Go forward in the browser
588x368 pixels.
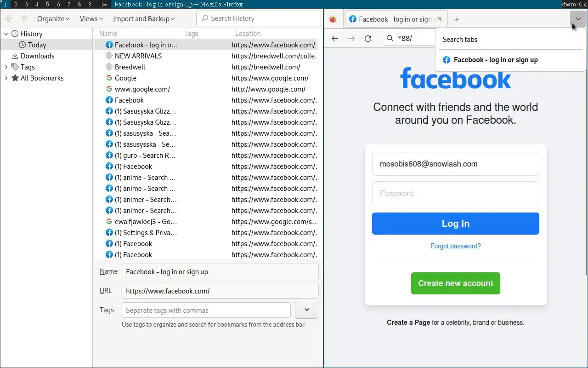[351, 38]
